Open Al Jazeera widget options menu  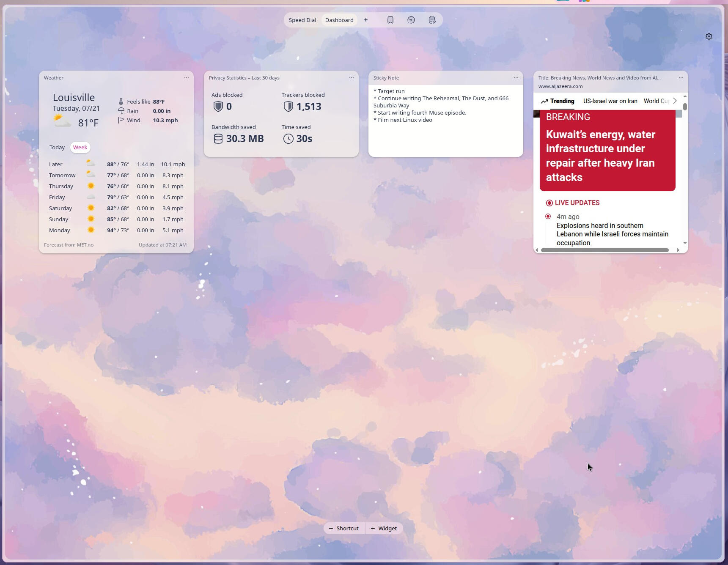[681, 78]
